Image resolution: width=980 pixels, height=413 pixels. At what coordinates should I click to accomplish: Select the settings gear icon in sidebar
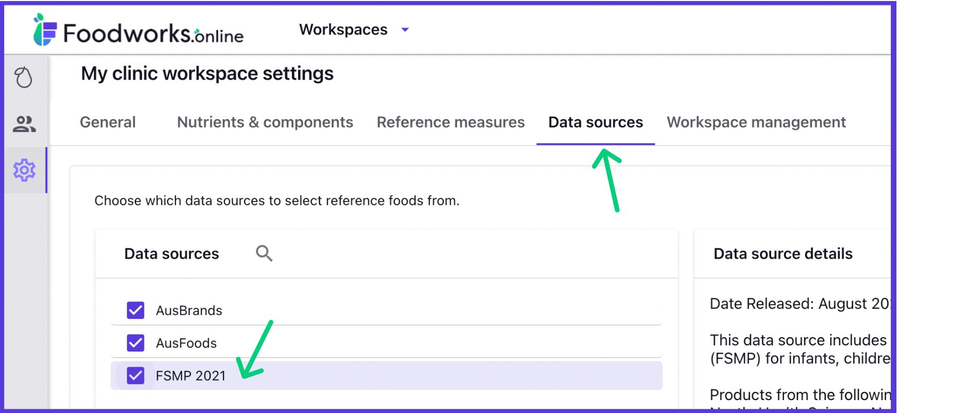pos(24,170)
